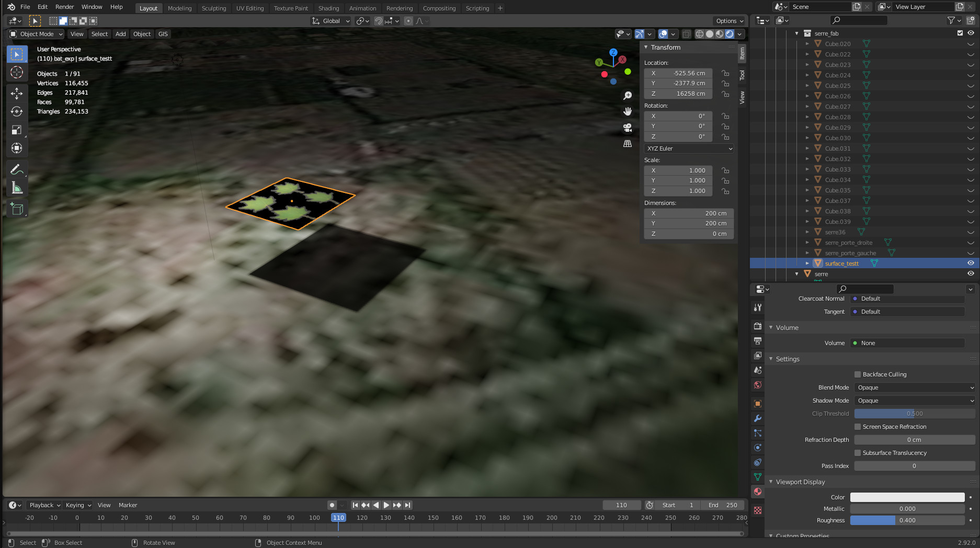This screenshot has width=980, height=548.
Task: Open the Render properties tab
Action: 757,326
